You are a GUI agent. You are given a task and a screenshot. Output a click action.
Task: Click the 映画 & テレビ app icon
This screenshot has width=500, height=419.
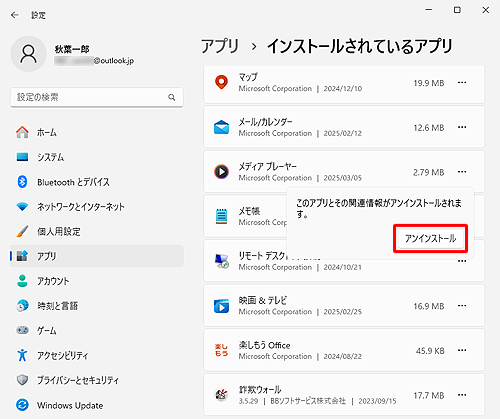click(x=221, y=306)
